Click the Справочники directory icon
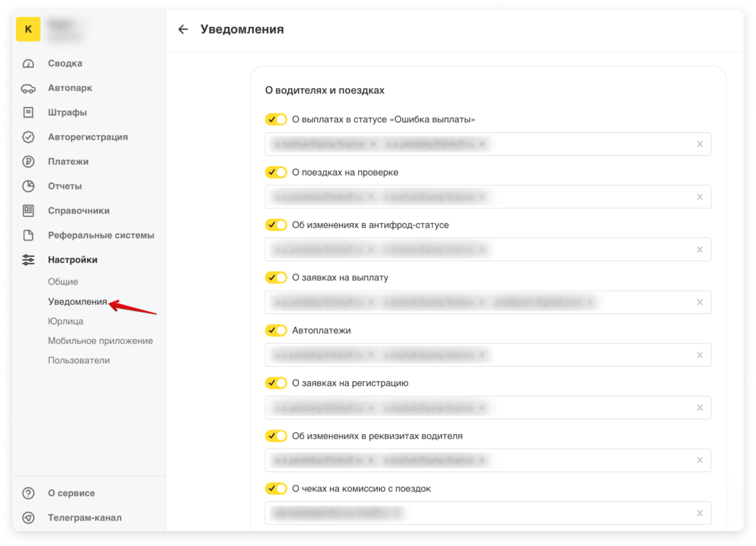Image resolution: width=756 pixels, height=546 pixels. (29, 211)
